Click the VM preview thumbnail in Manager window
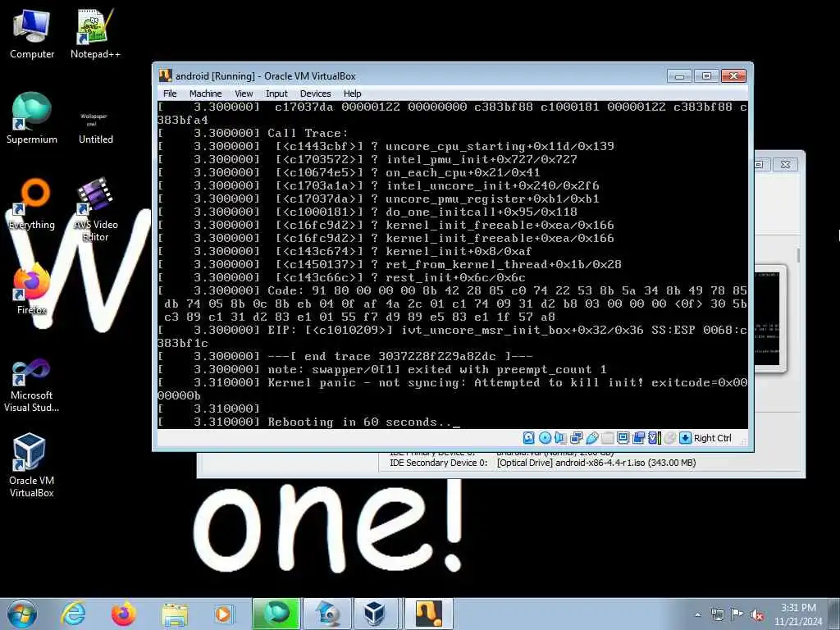Image resolution: width=840 pixels, height=630 pixels. (x=768, y=319)
